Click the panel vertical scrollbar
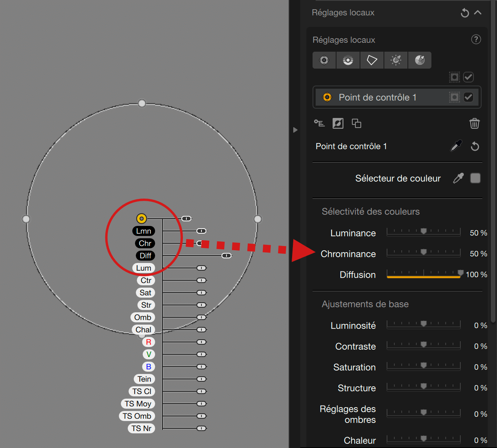 click(x=493, y=161)
